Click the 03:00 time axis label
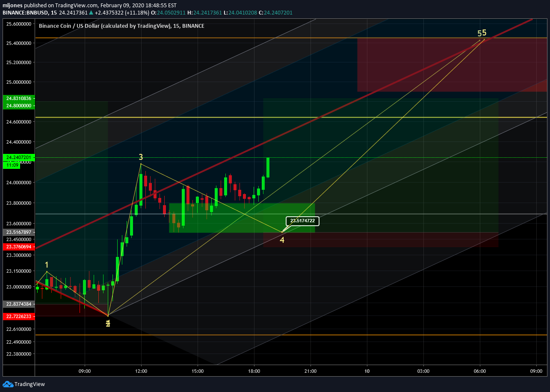The image size is (550, 392). tap(423, 371)
